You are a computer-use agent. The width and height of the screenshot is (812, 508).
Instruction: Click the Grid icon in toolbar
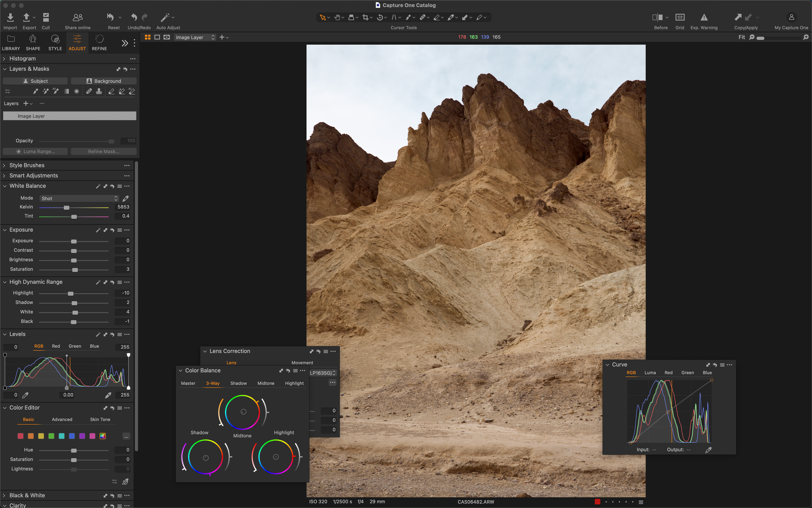click(680, 17)
